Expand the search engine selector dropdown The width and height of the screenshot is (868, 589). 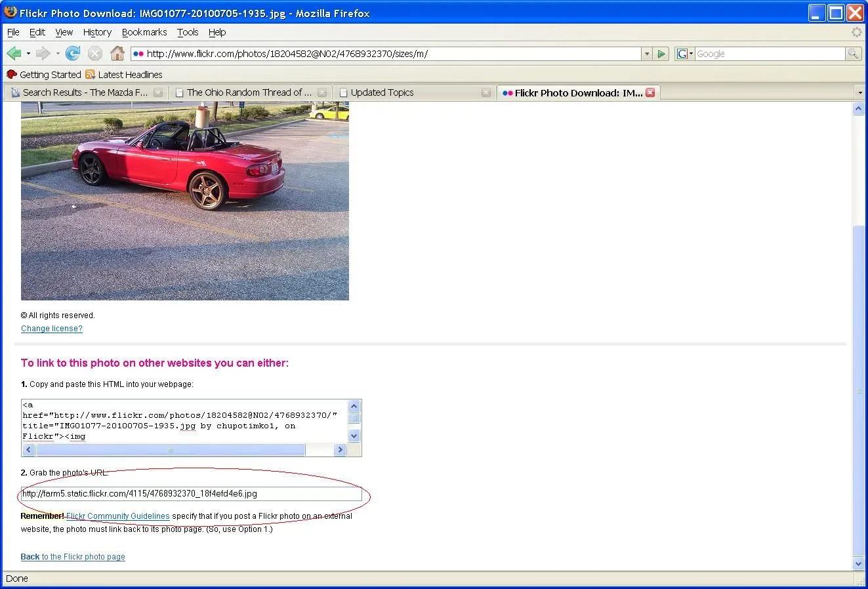685,54
